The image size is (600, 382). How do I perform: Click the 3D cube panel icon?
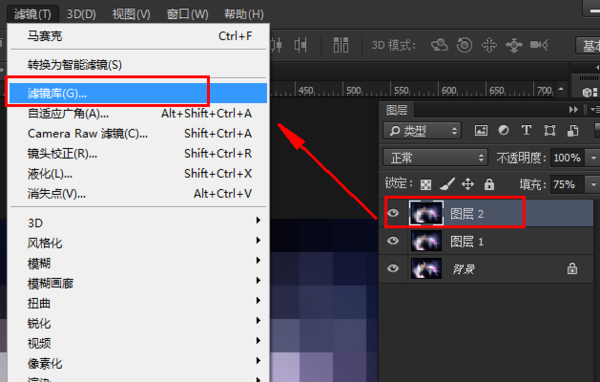coord(587,92)
